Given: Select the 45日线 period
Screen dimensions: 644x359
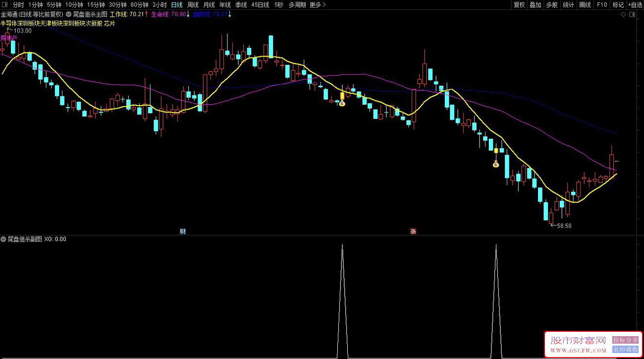Looking at the screenshot, I should [x=260, y=5].
